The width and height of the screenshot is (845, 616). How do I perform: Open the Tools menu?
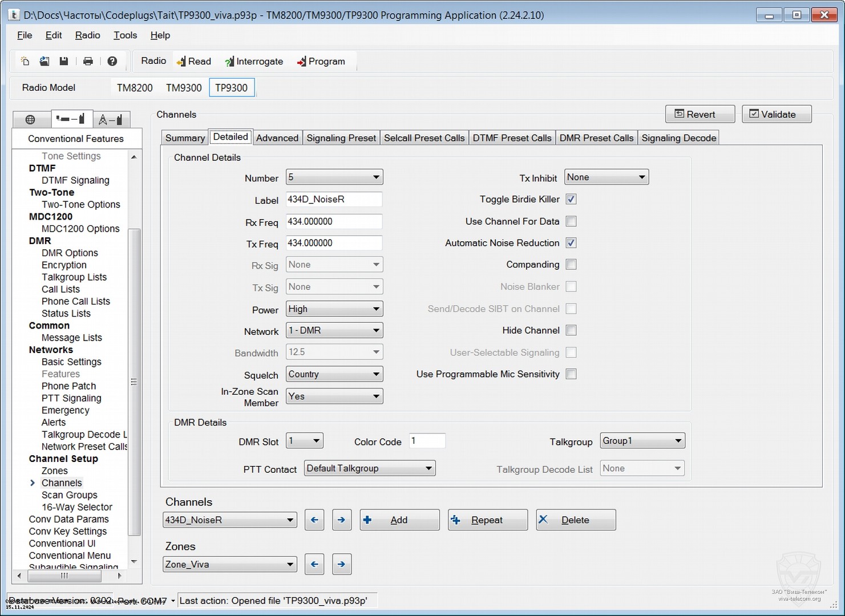click(x=125, y=35)
